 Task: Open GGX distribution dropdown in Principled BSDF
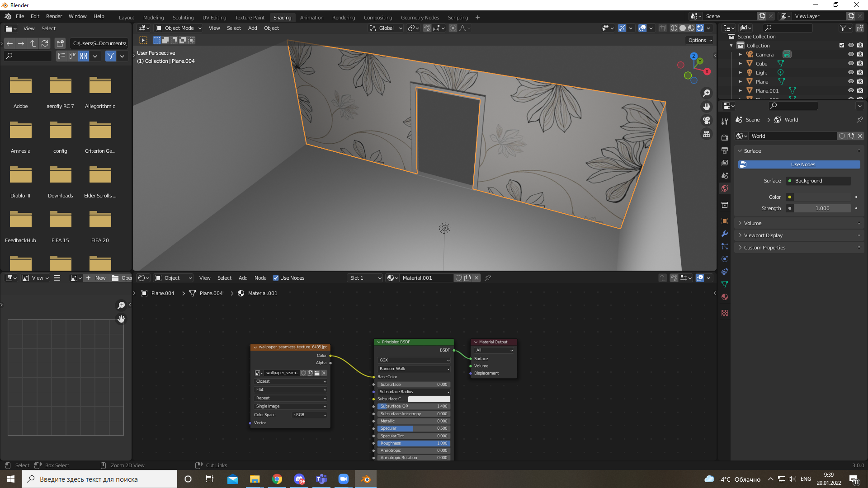414,360
